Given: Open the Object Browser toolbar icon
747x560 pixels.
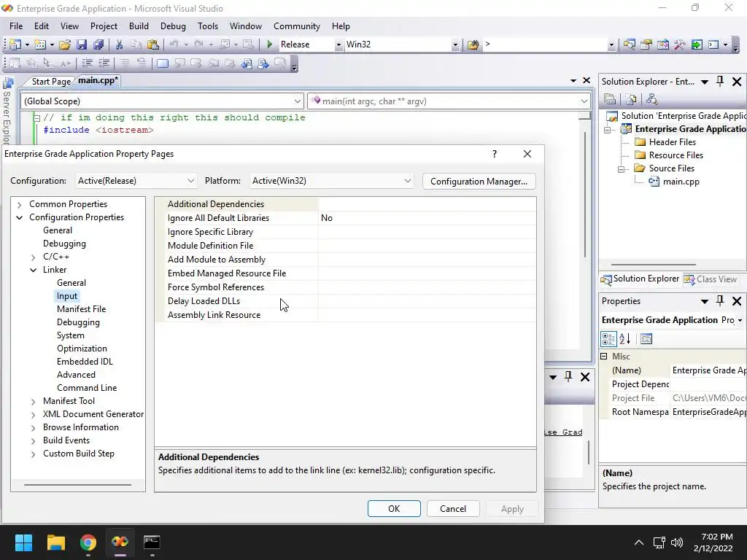Looking at the screenshot, I should pos(663,44).
